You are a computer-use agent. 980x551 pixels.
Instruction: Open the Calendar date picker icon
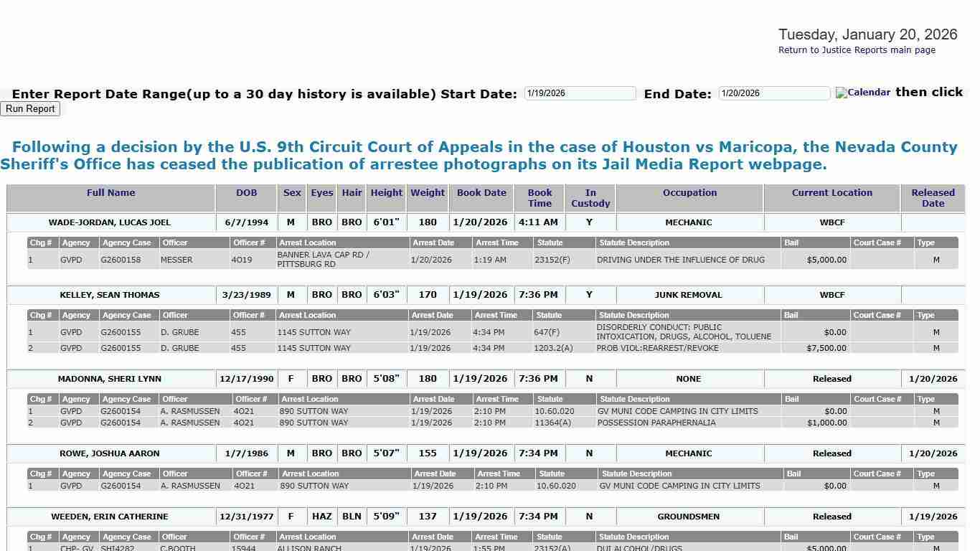click(862, 92)
